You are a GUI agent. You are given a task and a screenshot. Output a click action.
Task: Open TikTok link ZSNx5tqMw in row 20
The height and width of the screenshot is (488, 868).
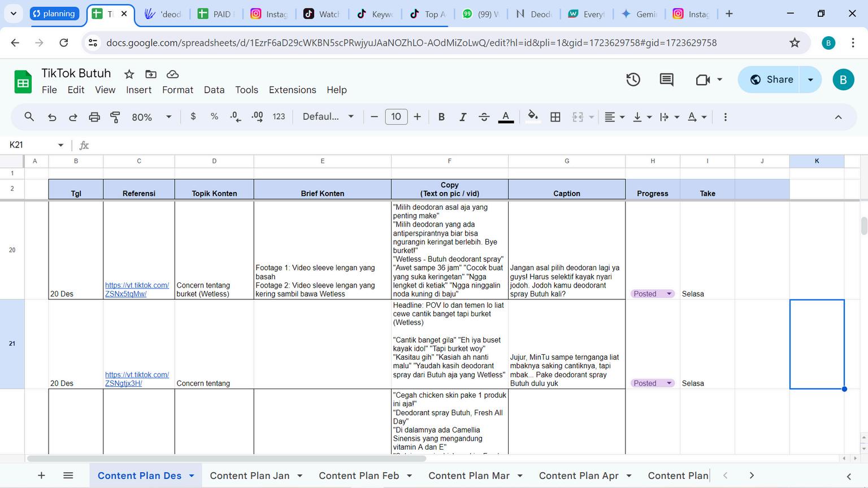coord(137,289)
